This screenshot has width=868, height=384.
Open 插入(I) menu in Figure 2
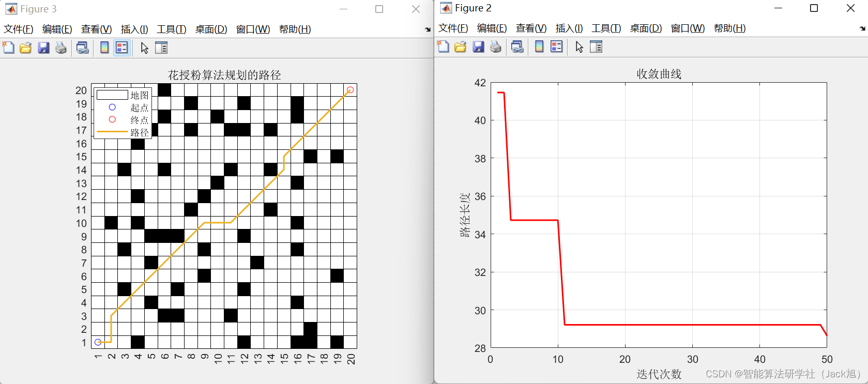point(569,28)
